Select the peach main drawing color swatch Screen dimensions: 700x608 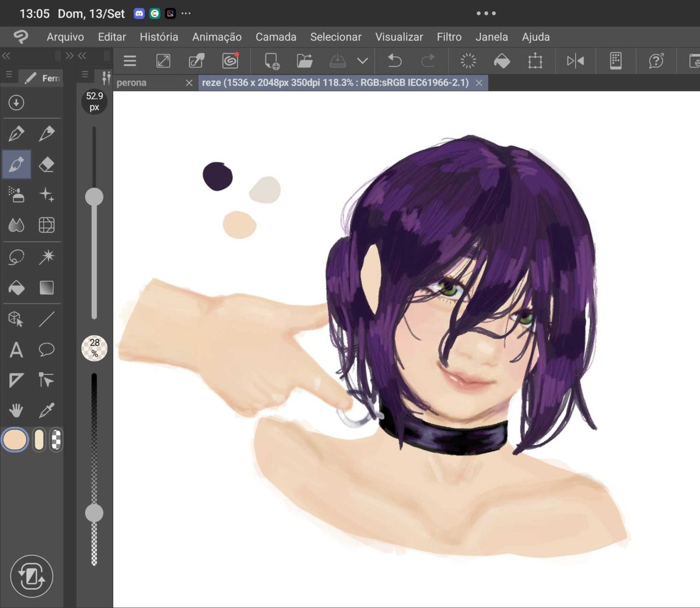15,439
